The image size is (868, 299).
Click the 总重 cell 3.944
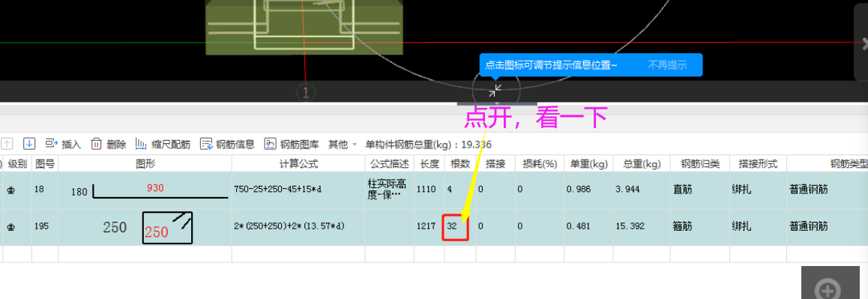tap(642, 190)
